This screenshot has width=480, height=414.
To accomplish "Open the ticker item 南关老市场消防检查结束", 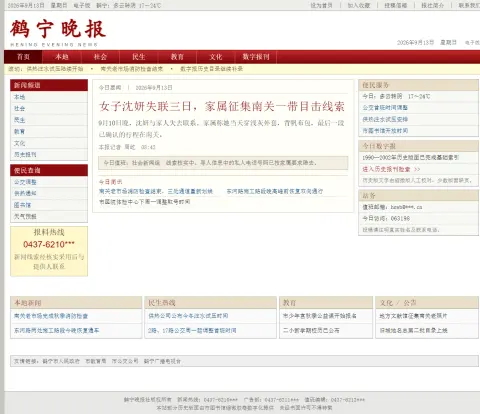I will 132,69.
